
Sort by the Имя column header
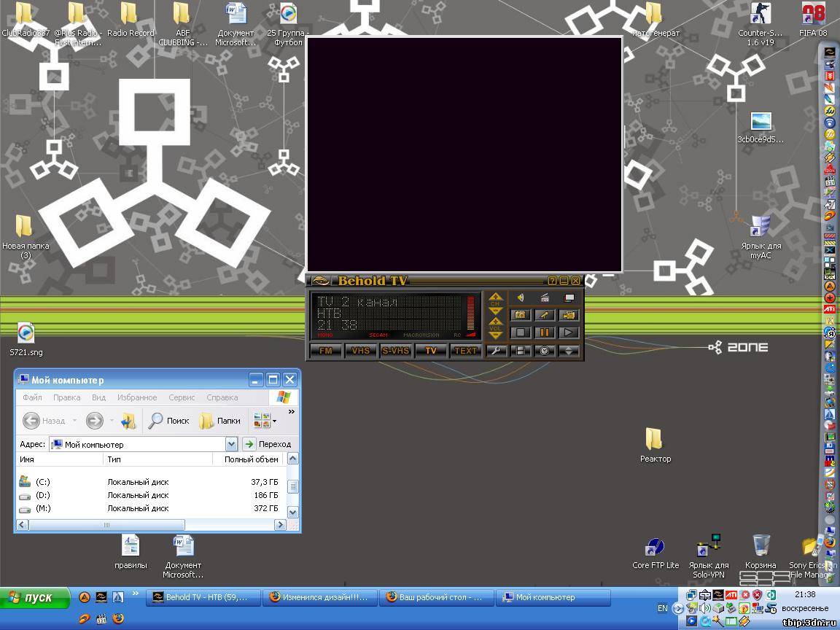point(60,459)
